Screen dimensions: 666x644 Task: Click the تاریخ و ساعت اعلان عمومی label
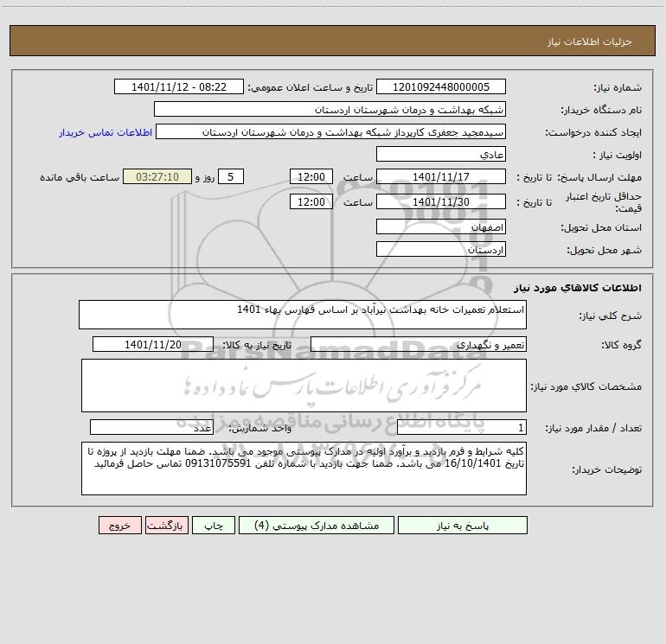point(310,87)
